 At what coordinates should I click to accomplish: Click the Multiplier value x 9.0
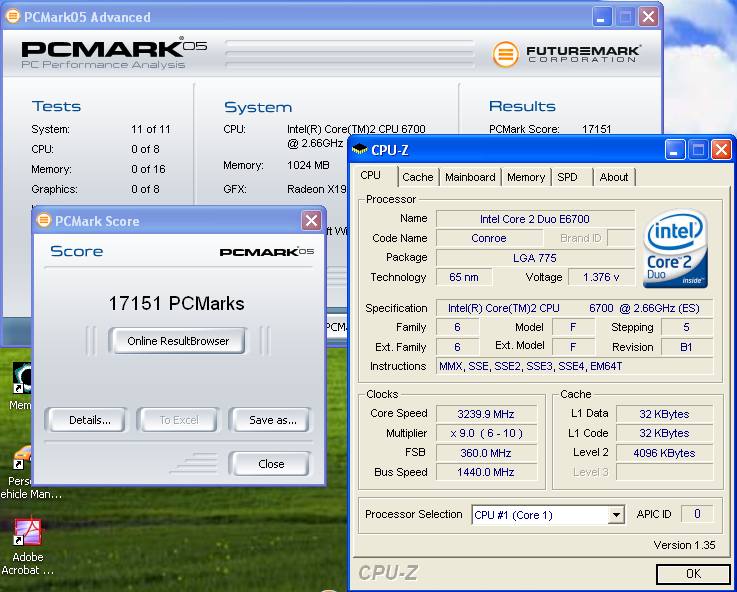coord(486,433)
